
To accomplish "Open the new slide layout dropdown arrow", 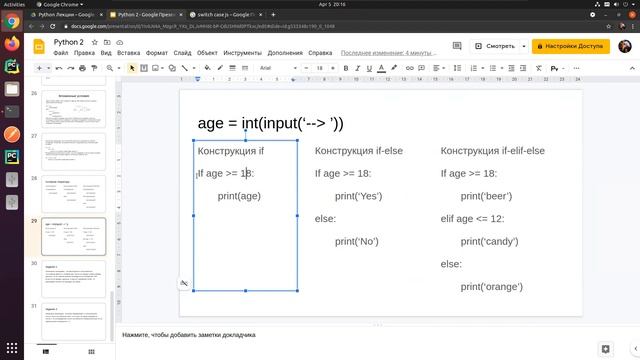I will 49,68.
